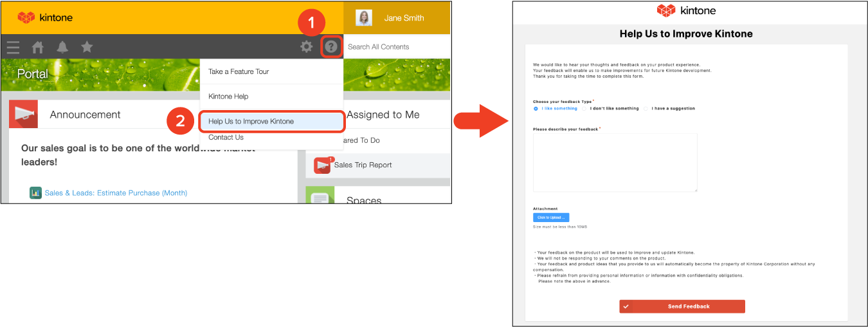Click into the feedback description text area
The image size is (868, 327).
(x=615, y=162)
